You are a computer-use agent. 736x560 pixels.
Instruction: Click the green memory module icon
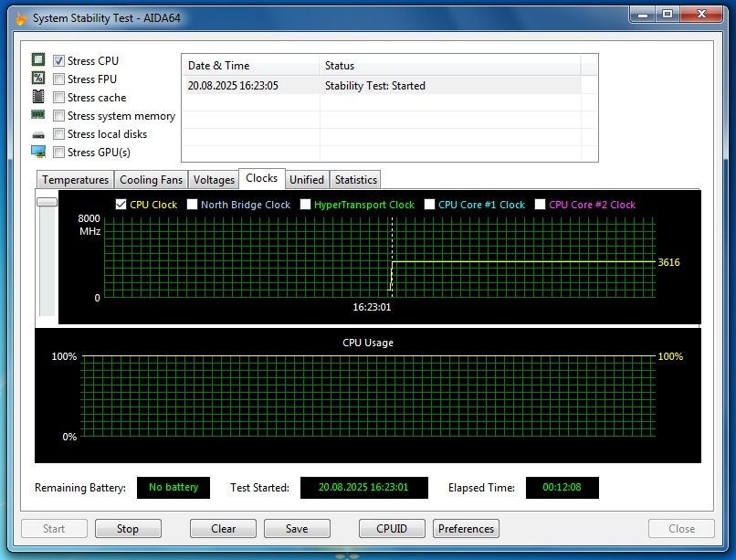click(38, 114)
